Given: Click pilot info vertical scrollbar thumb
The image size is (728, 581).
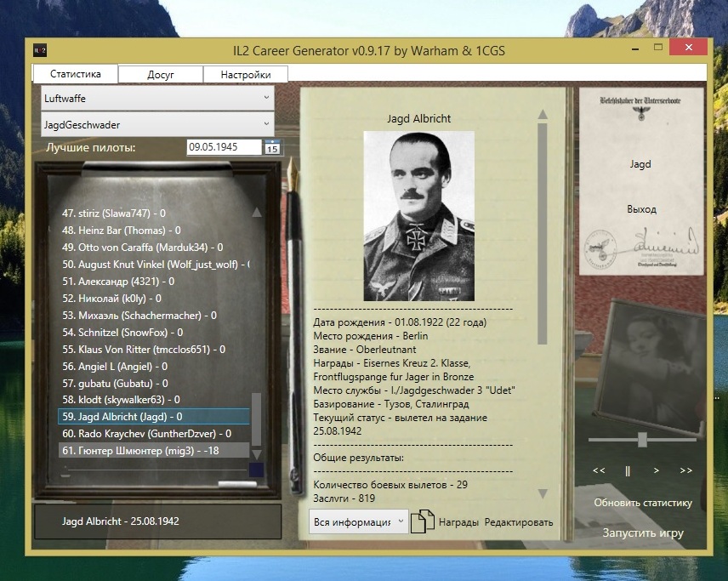Looking at the screenshot, I should pyautogui.click(x=543, y=234).
